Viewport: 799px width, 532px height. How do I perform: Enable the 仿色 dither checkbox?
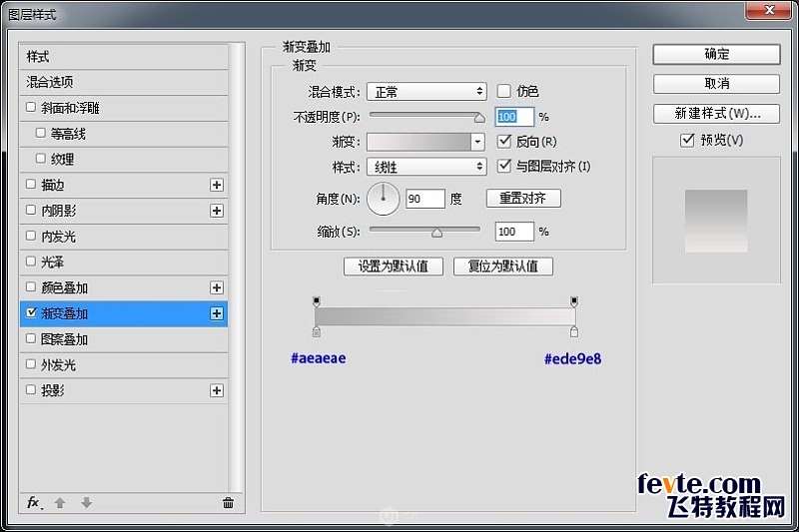503,91
